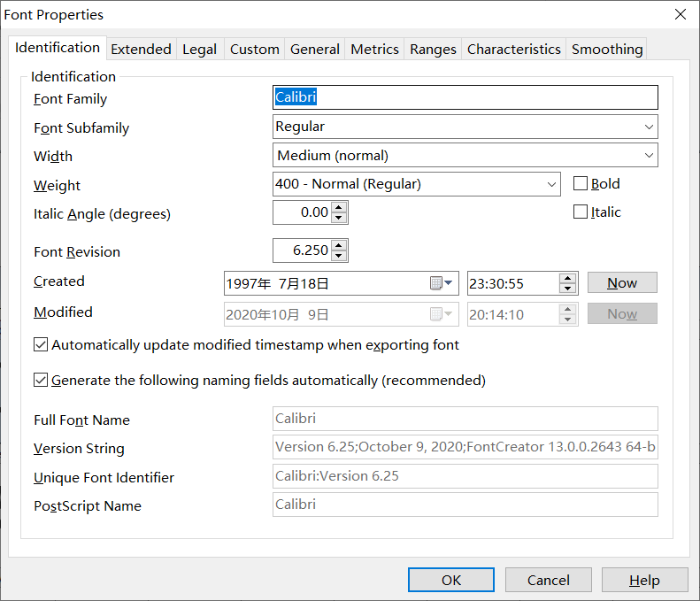Click into the Font Family text field
This screenshot has height=601, width=700.
(465, 97)
